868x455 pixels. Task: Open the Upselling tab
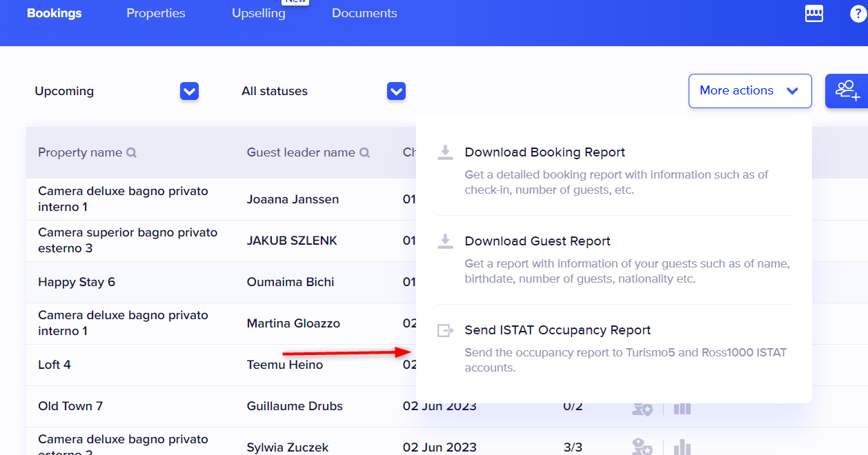point(259,13)
